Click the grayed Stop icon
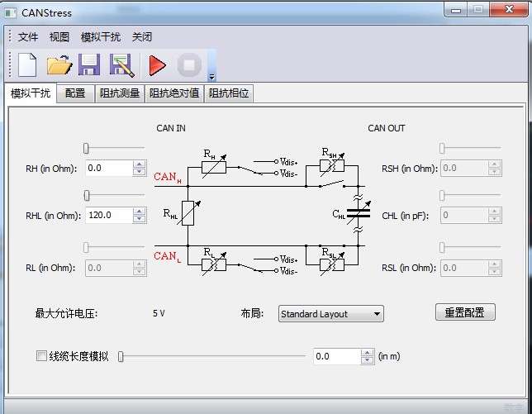 [189, 64]
